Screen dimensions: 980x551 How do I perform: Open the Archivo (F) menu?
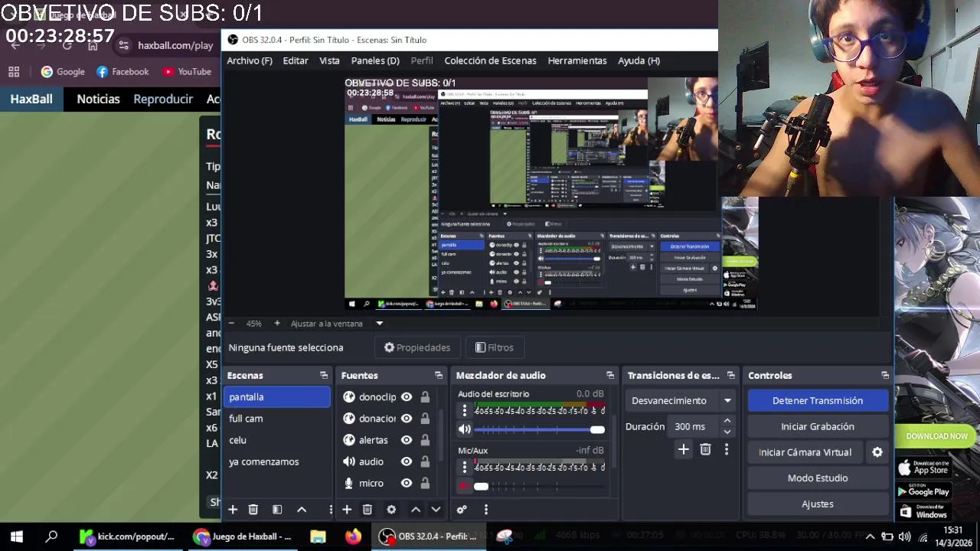[250, 60]
